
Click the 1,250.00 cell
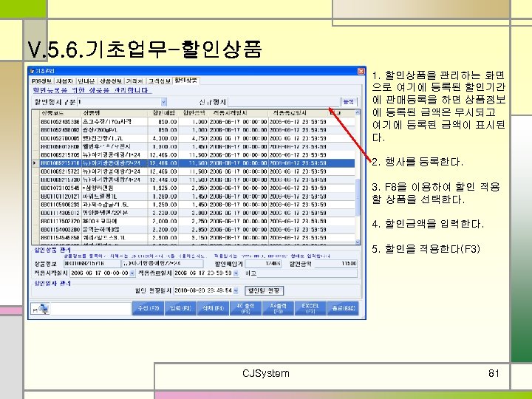click(163, 205)
